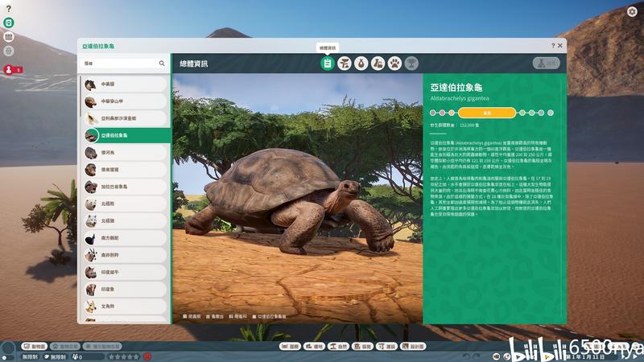Image resolution: width=644 pixels, height=362 pixels.
Task: Click the tortoise photo in the Zoopedia
Action: pos(297,199)
